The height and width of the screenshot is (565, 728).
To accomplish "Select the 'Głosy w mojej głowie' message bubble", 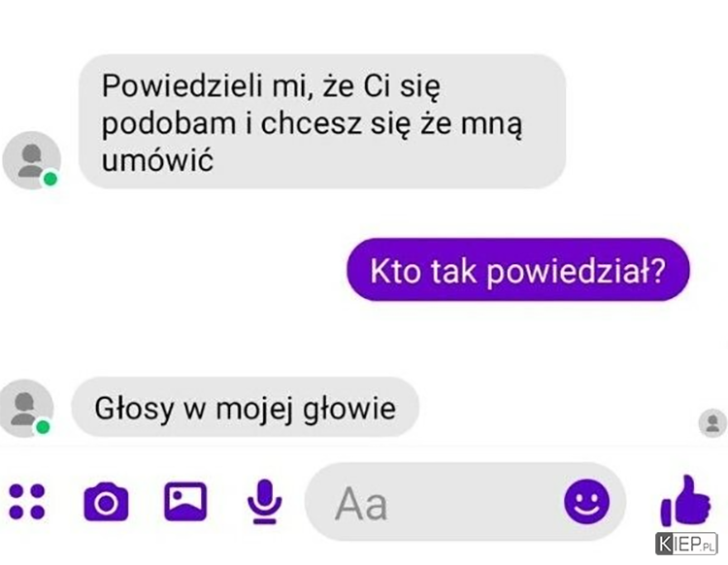I will (246, 408).
